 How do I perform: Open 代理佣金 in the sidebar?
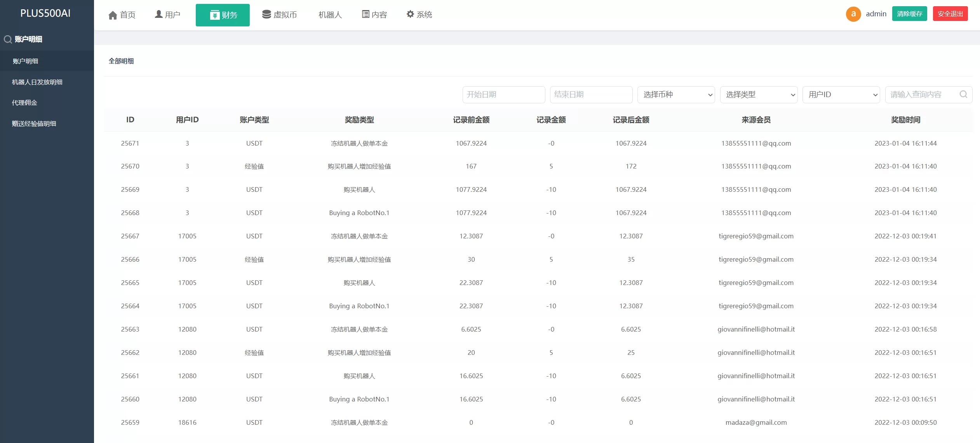coord(24,102)
